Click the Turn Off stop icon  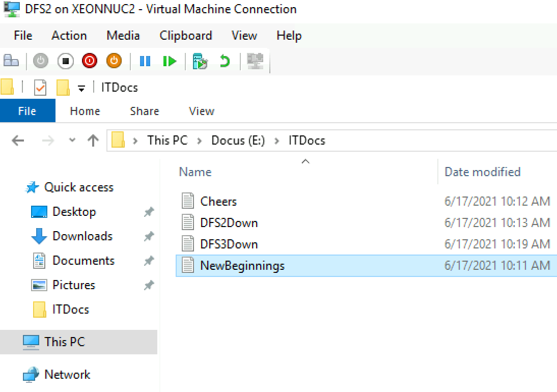click(66, 61)
